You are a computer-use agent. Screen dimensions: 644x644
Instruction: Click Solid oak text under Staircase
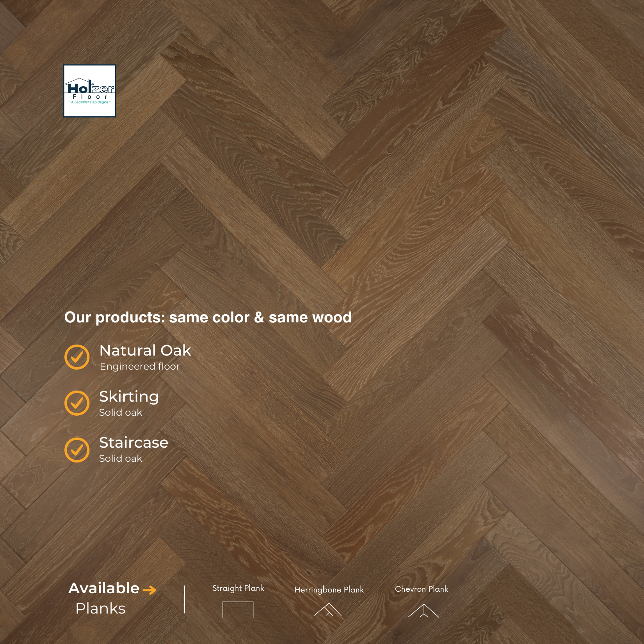[x=121, y=459]
